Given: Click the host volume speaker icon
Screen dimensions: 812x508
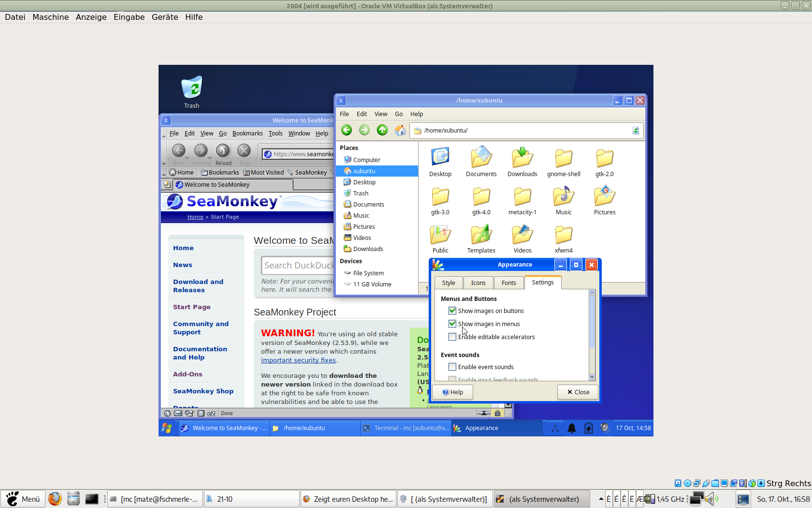Looking at the screenshot, I should coord(711,499).
